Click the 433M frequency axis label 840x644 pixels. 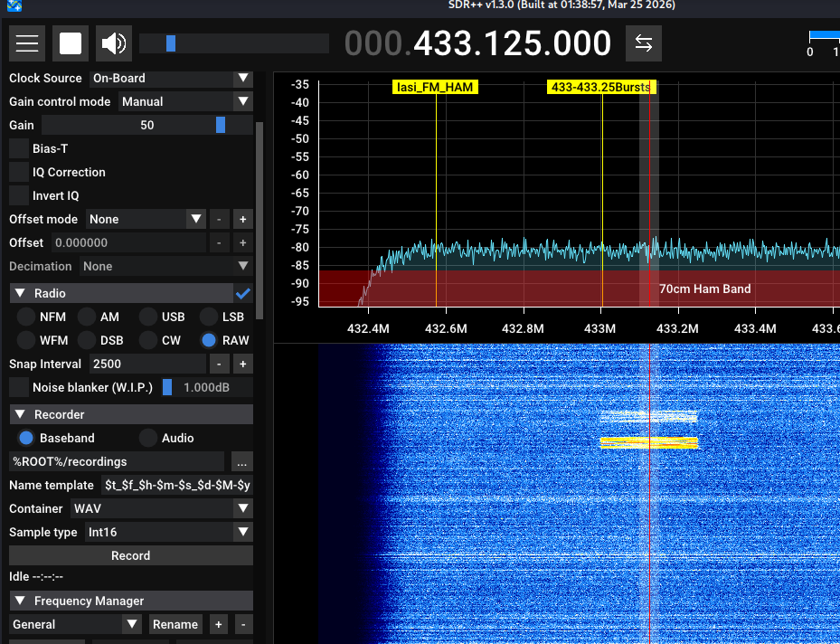(x=600, y=328)
